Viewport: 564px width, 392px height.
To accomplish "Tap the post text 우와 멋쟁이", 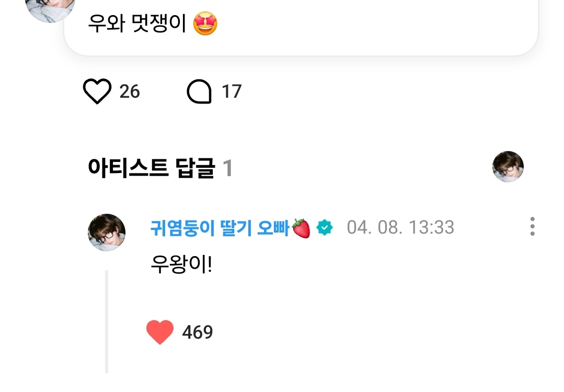I will point(137,24).
